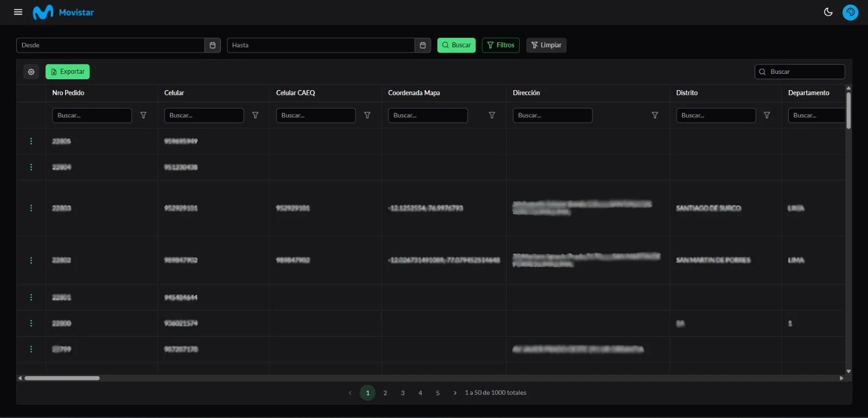Open the hamburger navigation menu
Viewport: 868px width, 418px height.
18,12
